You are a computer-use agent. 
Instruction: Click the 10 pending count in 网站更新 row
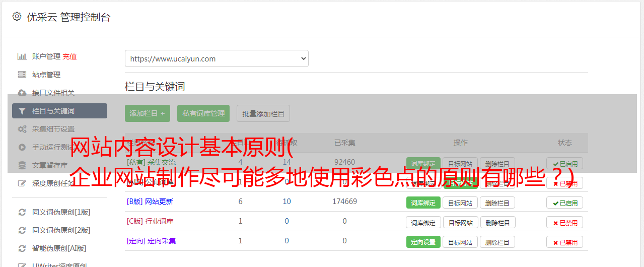click(x=287, y=202)
